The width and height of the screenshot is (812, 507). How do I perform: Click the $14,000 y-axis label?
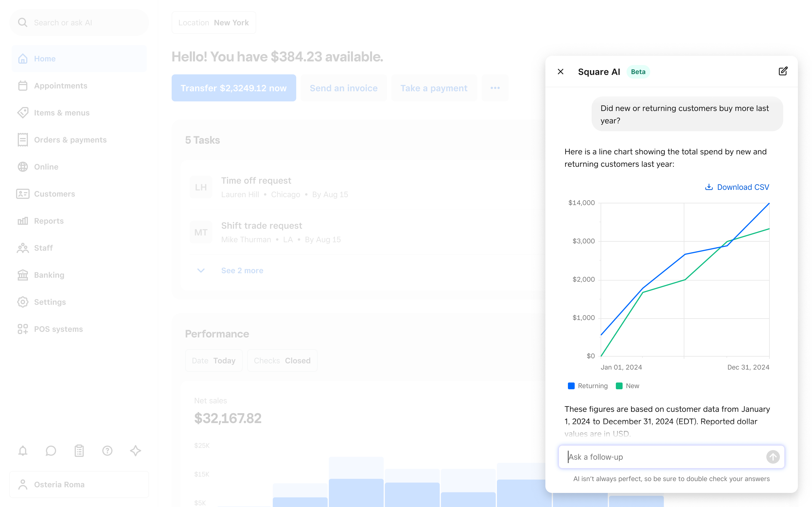(x=581, y=203)
